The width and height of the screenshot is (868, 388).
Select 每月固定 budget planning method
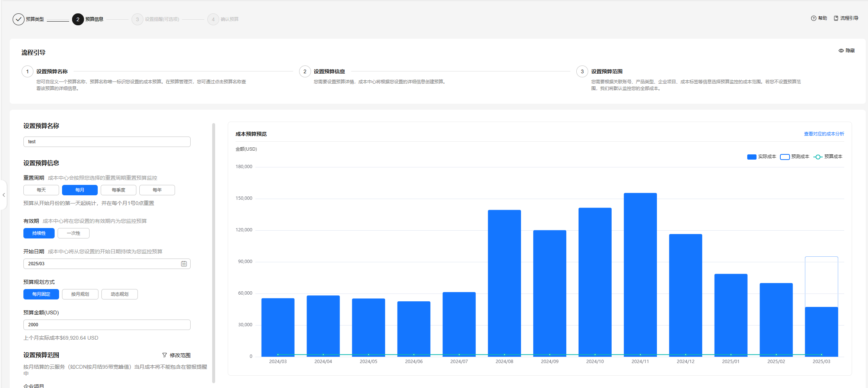(41, 294)
